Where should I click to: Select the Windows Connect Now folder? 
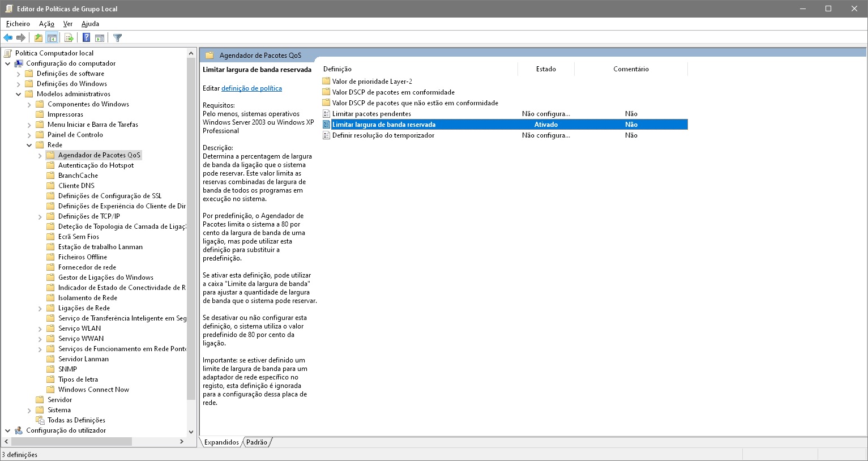coord(93,390)
